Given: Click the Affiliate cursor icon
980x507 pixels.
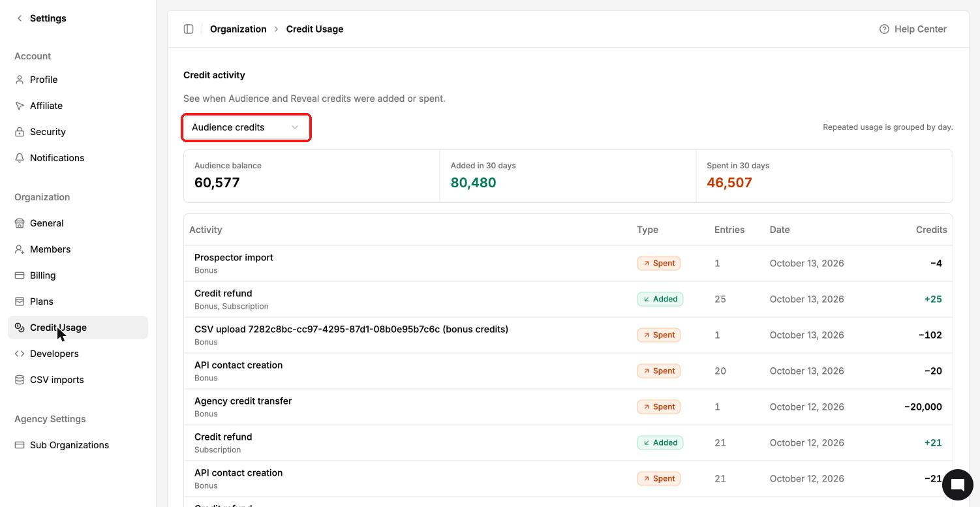Looking at the screenshot, I should (x=20, y=106).
